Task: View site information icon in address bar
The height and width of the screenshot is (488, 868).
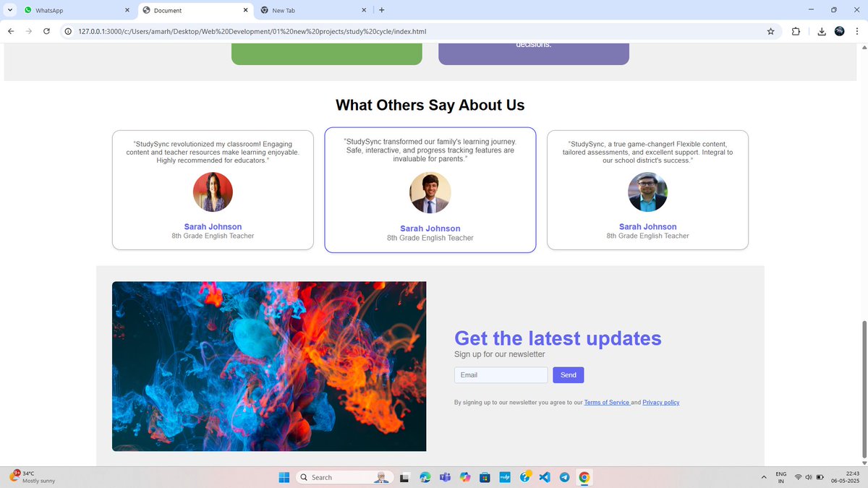Action: pyautogui.click(x=67, y=32)
